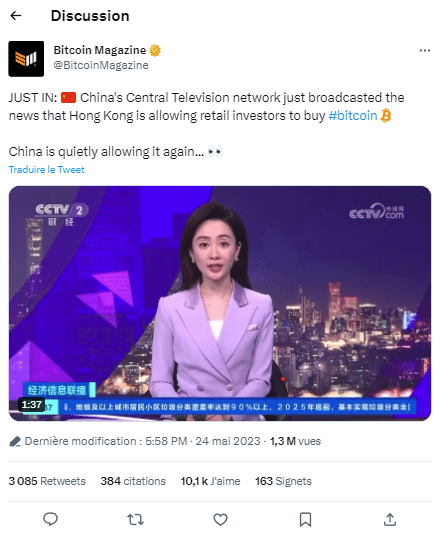The image size is (443, 533).
Task: Like the tweet with heart icon
Action: coord(220,519)
